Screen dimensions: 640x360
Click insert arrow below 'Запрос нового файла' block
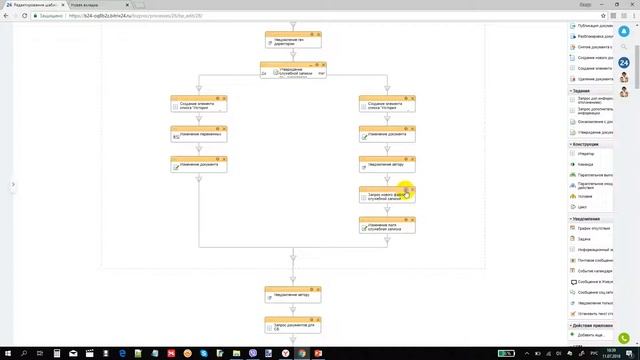coord(387,209)
